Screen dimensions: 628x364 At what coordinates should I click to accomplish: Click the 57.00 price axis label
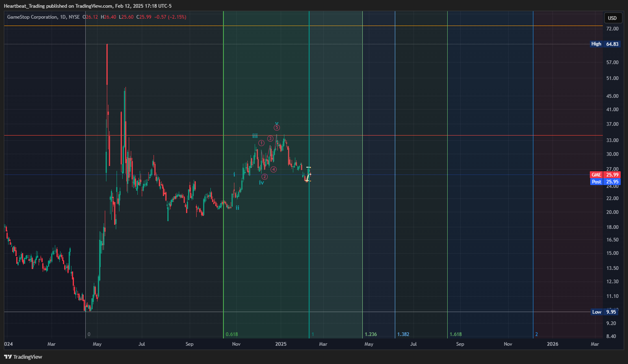[x=612, y=62]
